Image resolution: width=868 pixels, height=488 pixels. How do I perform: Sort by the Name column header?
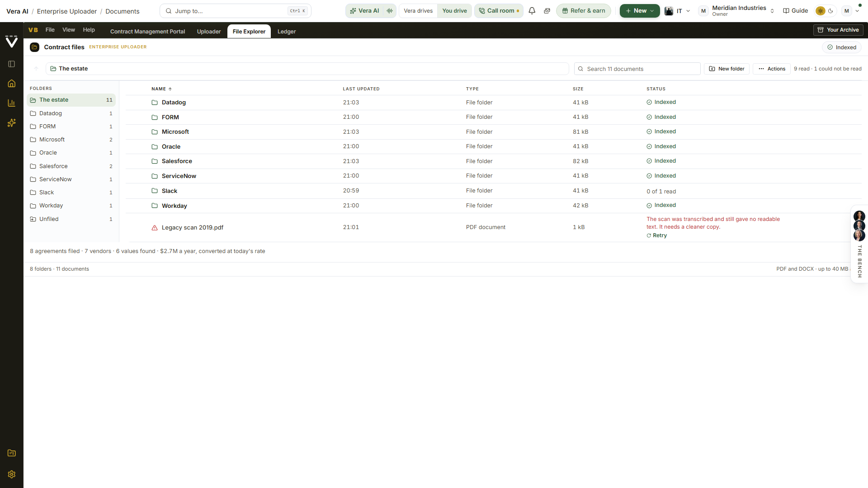(161, 89)
